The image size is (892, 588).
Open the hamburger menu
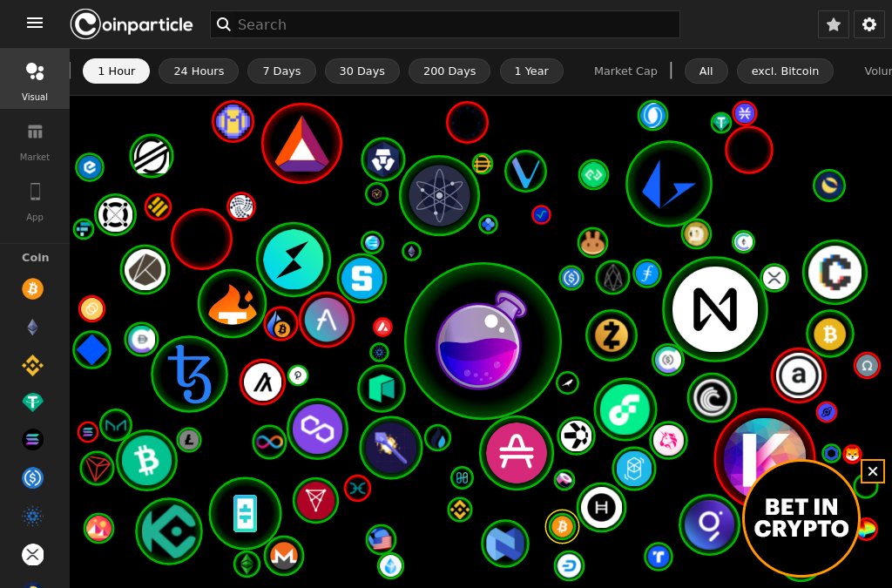[x=35, y=23]
